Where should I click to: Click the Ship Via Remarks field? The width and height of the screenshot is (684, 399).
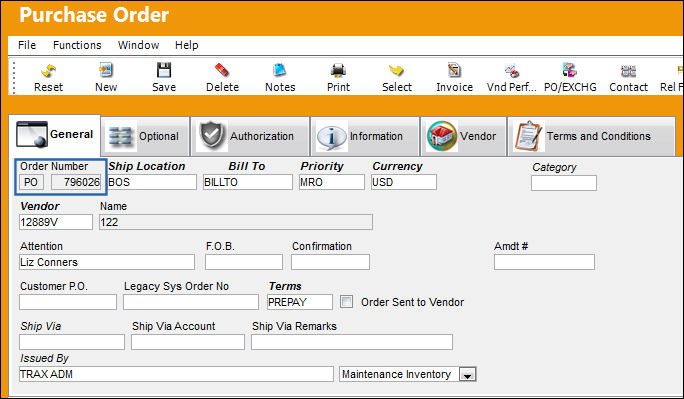(x=352, y=342)
